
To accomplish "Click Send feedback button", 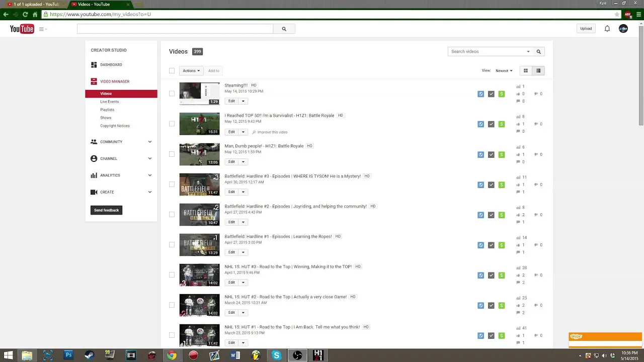I will tap(106, 210).
